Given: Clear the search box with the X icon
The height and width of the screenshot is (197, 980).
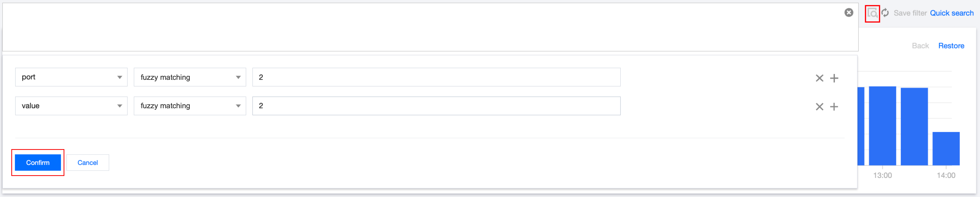Looking at the screenshot, I should tap(849, 12).
